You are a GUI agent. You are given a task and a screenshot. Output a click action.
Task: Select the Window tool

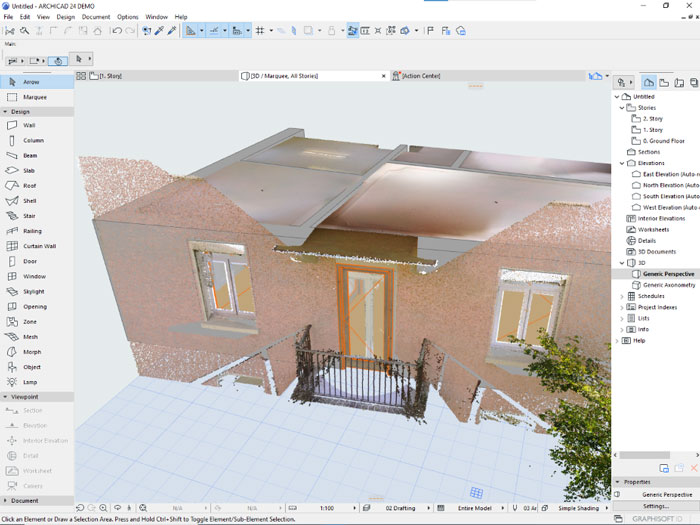pyautogui.click(x=37, y=276)
